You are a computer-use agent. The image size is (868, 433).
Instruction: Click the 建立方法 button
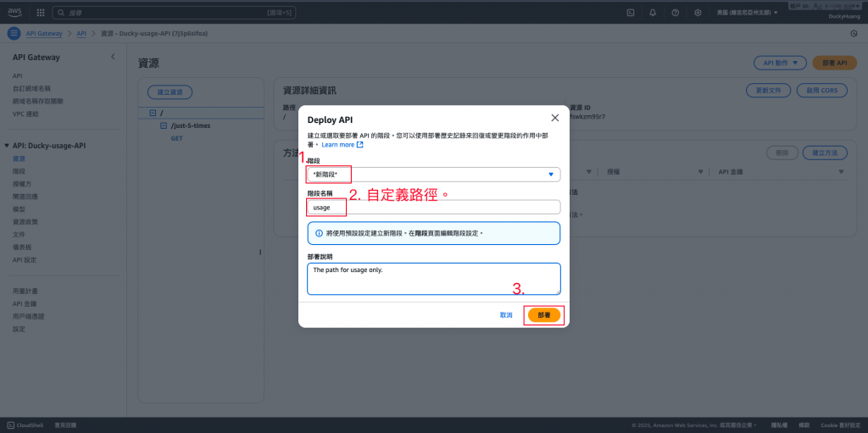pos(824,153)
